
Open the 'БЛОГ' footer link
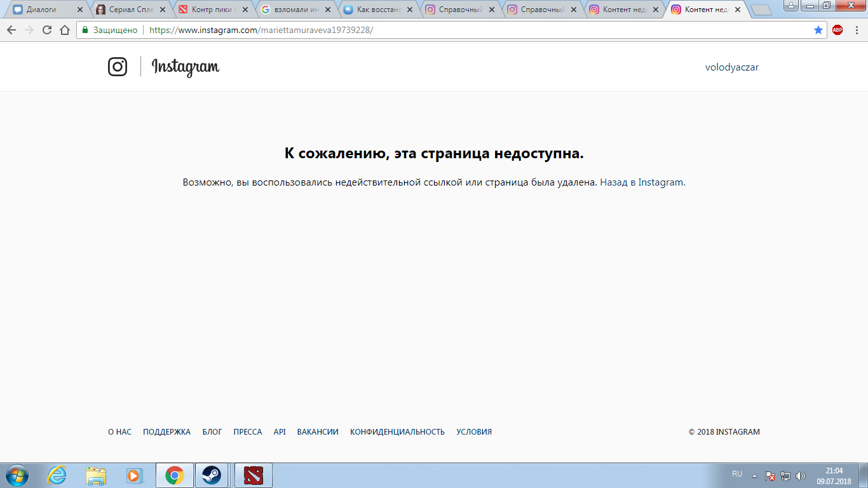pyautogui.click(x=212, y=432)
